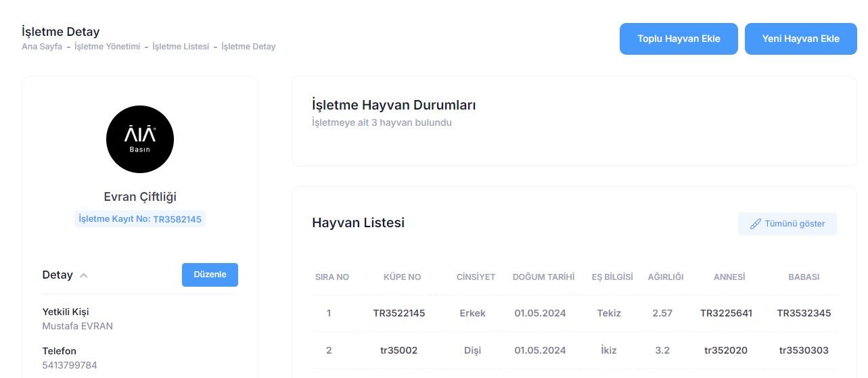The height and width of the screenshot is (378, 868).
Task: Select mother tag TR3225641
Action: (x=726, y=313)
